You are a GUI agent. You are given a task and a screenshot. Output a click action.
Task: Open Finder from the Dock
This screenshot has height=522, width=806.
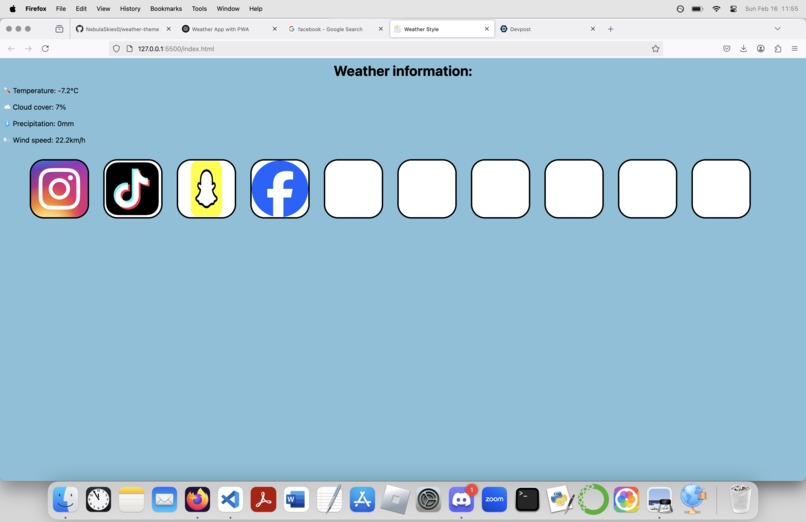pyautogui.click(x=65, y=499)
